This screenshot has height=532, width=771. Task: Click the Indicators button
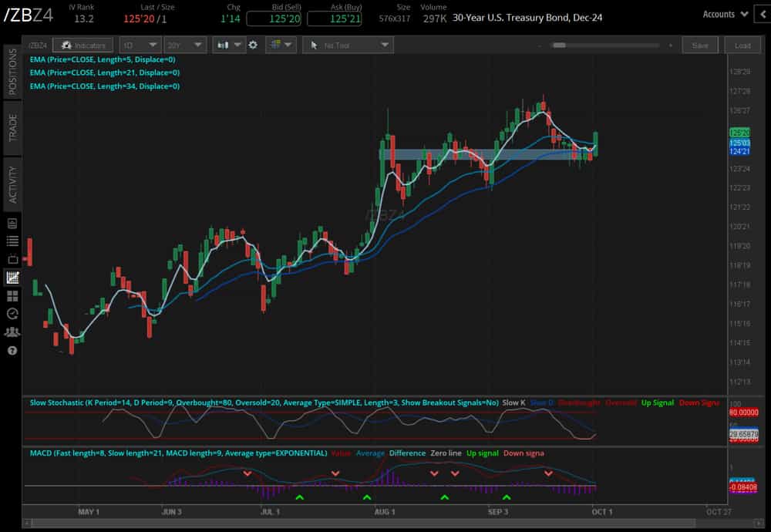point(83,45)
